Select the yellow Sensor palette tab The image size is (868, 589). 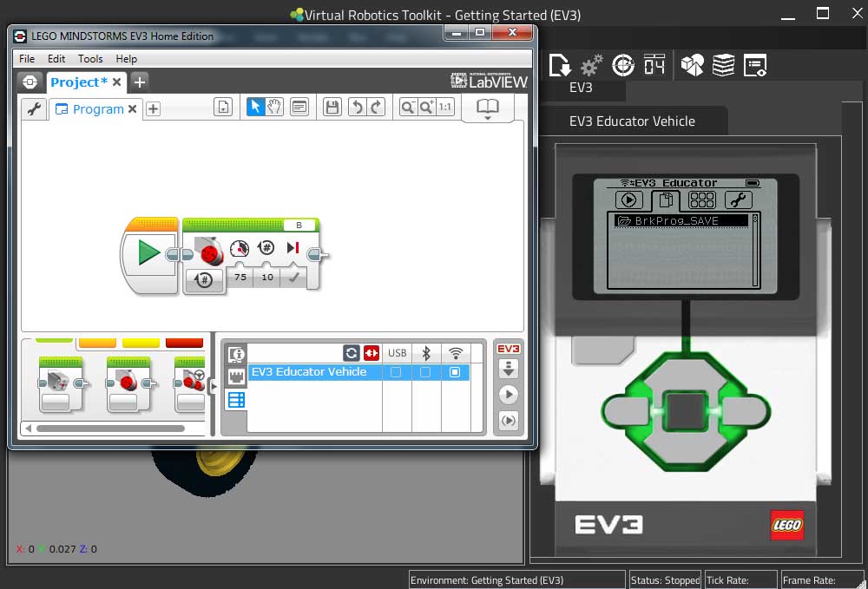[x=141, y=343]
